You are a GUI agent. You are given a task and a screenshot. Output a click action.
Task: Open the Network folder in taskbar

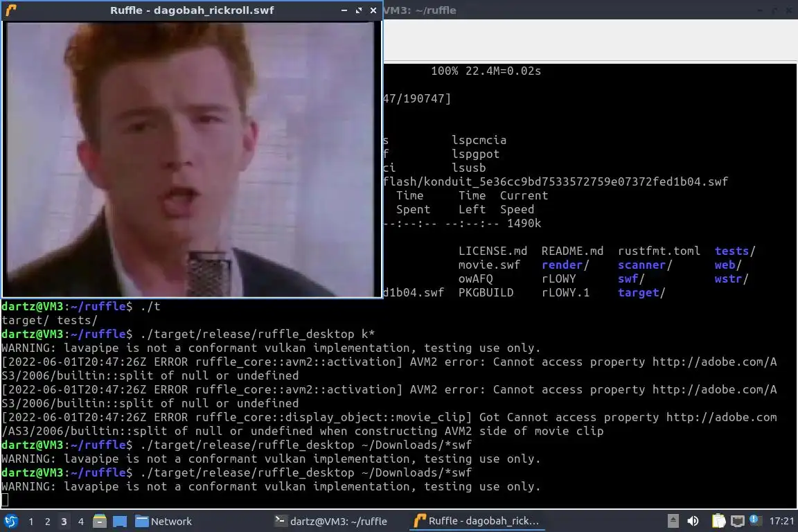coord(163,522)
